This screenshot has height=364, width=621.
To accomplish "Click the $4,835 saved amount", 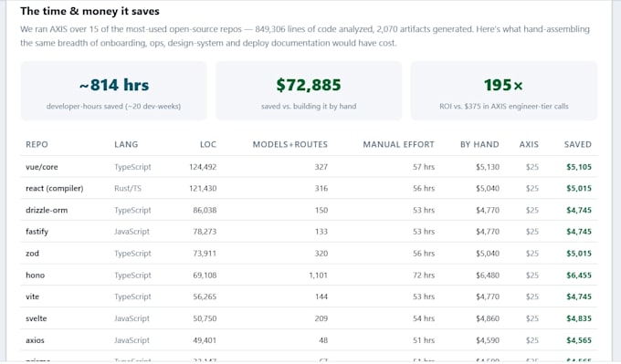I will coord(579,318).
